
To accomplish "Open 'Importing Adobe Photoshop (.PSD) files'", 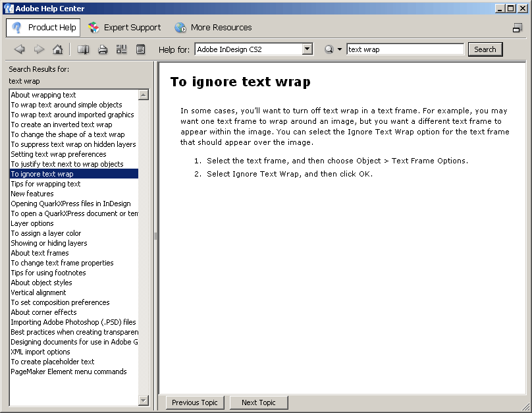I will tap(73, 321).
